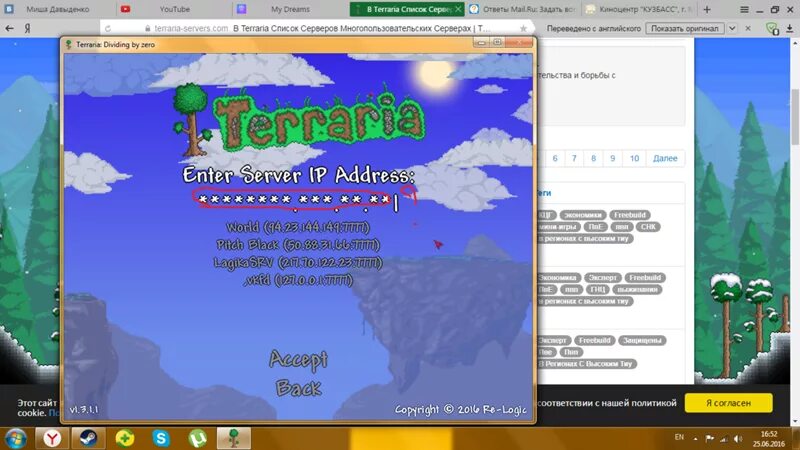This screenshot has height=450, width=800.
Task: Click the Я согласен cookie button
Action: tap(728, 403)
